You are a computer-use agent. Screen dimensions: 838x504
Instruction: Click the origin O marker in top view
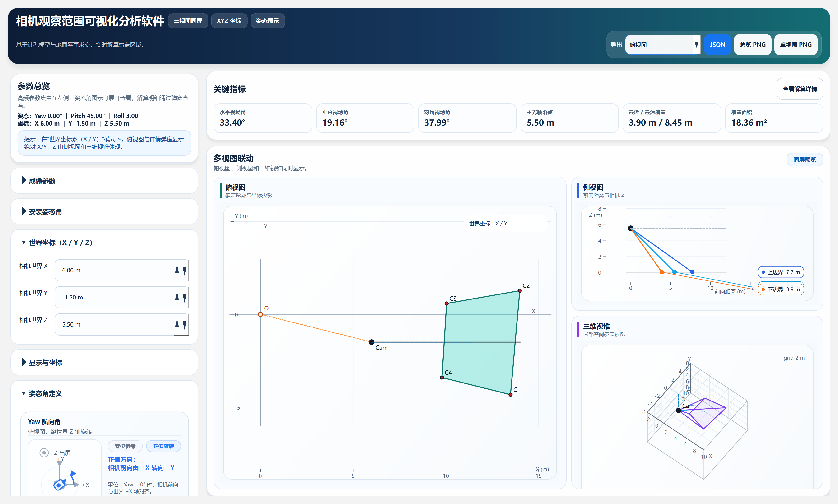(x=260, y=314)
